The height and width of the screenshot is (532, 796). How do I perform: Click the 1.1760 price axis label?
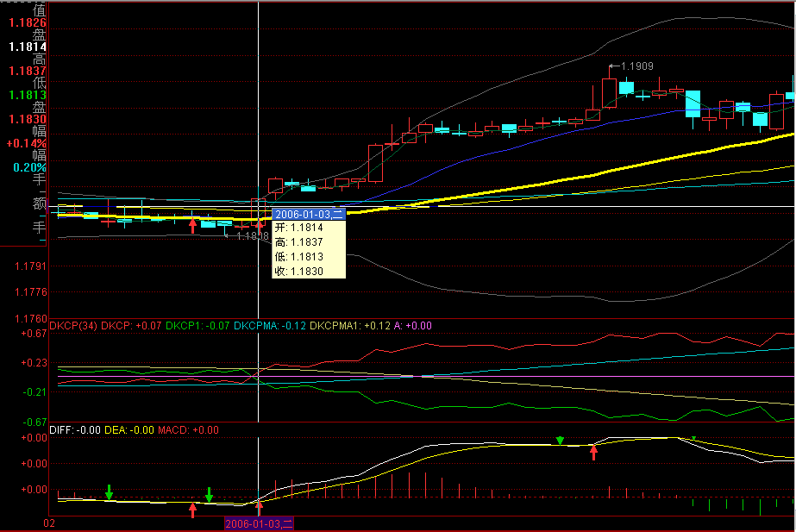click(x=30, y=318)
